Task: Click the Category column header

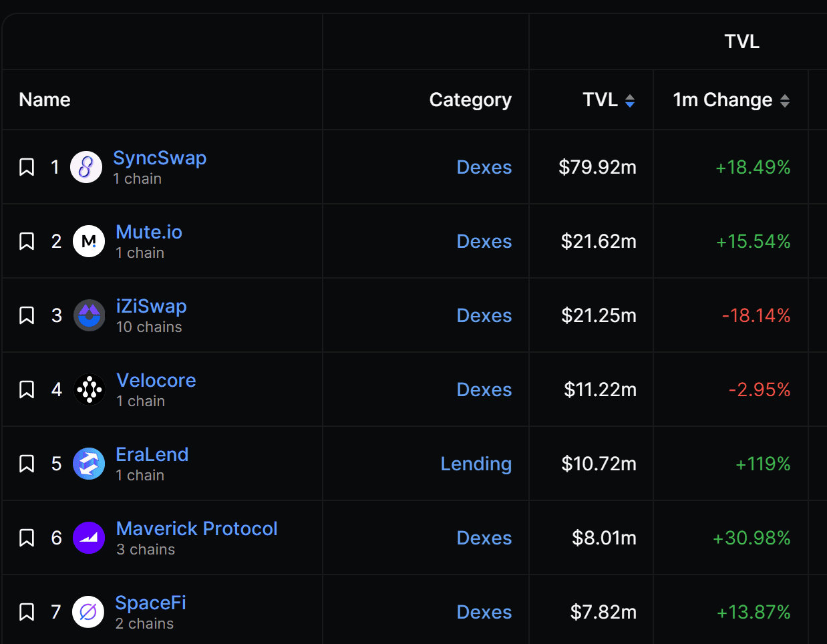Action: (470, 100)
